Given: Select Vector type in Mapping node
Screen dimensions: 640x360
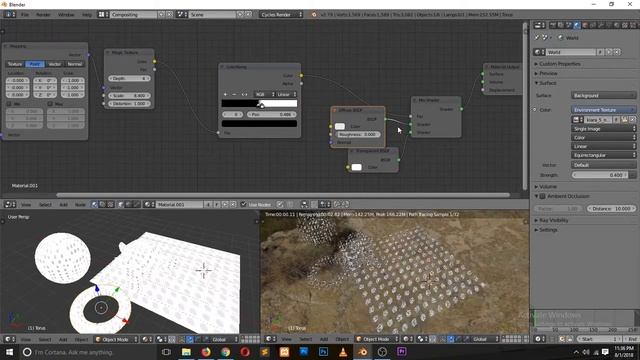Looking at the screenshot, I should click(55, 64).
